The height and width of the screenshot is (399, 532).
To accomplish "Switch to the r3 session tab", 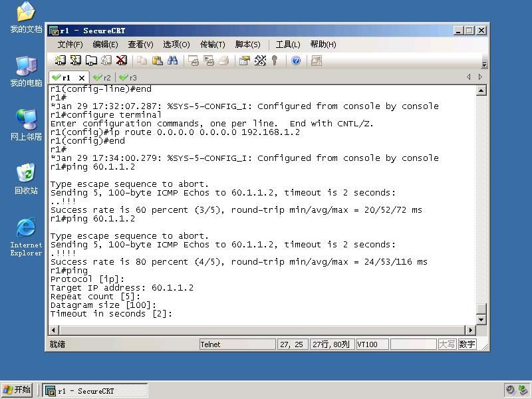I will [128, 78].
